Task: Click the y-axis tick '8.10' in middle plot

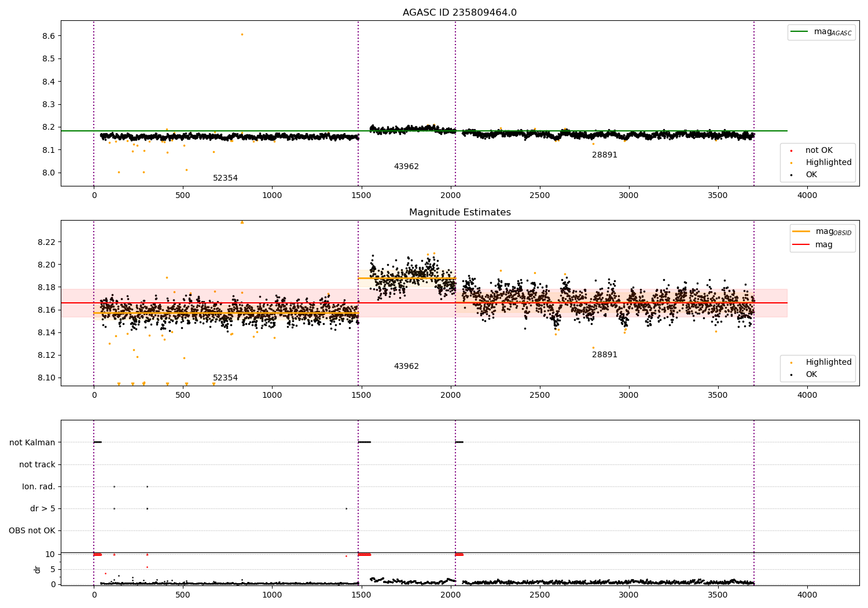Action: [x=46, y=378]
